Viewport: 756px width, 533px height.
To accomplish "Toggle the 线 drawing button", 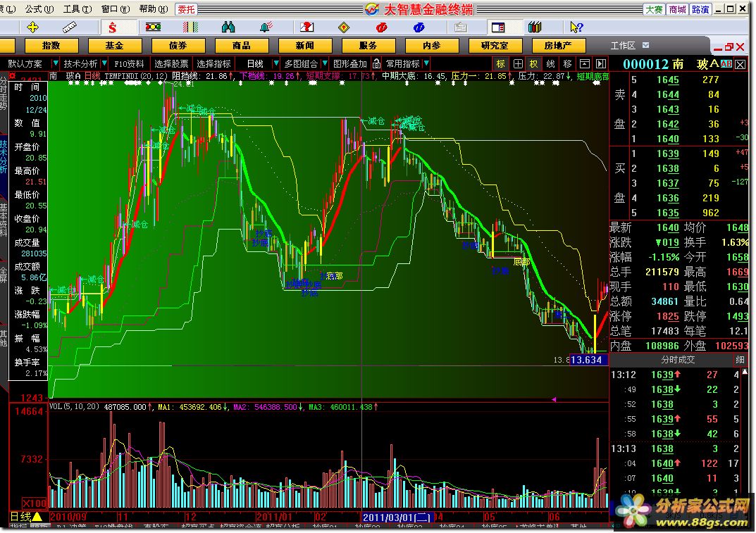I will click(x=550, y=63).
